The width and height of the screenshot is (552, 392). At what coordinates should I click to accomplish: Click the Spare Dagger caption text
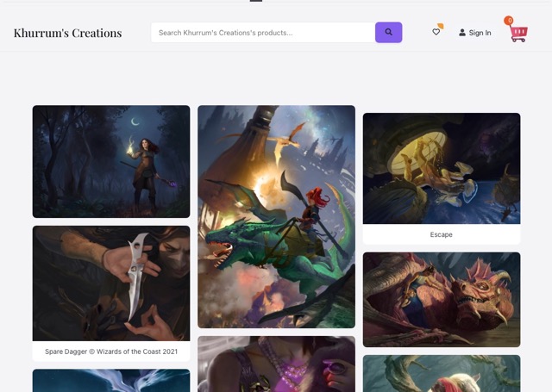click(111, 352)
